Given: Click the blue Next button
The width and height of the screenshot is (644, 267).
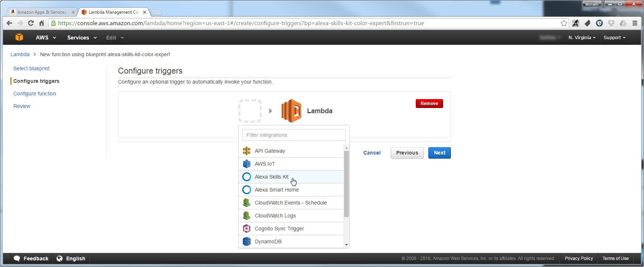Looking at the screenshot, I should coord(439,153).
